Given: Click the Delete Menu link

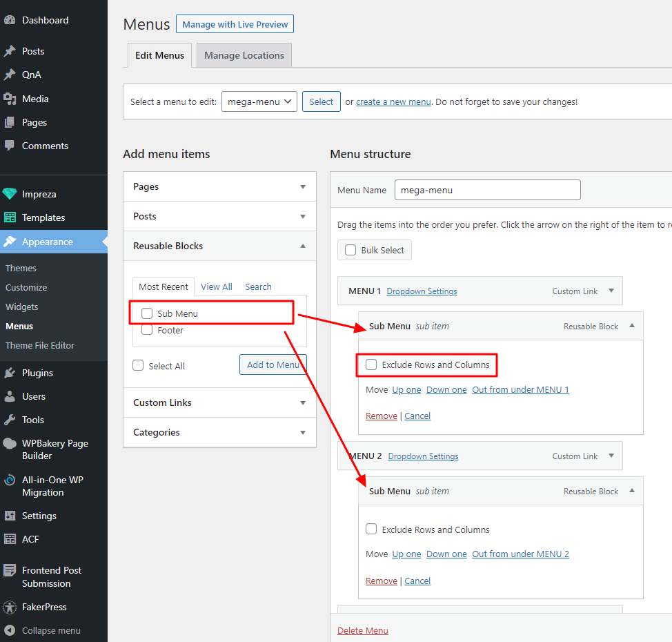Looking at the screenshot, I should pos(363,630).
